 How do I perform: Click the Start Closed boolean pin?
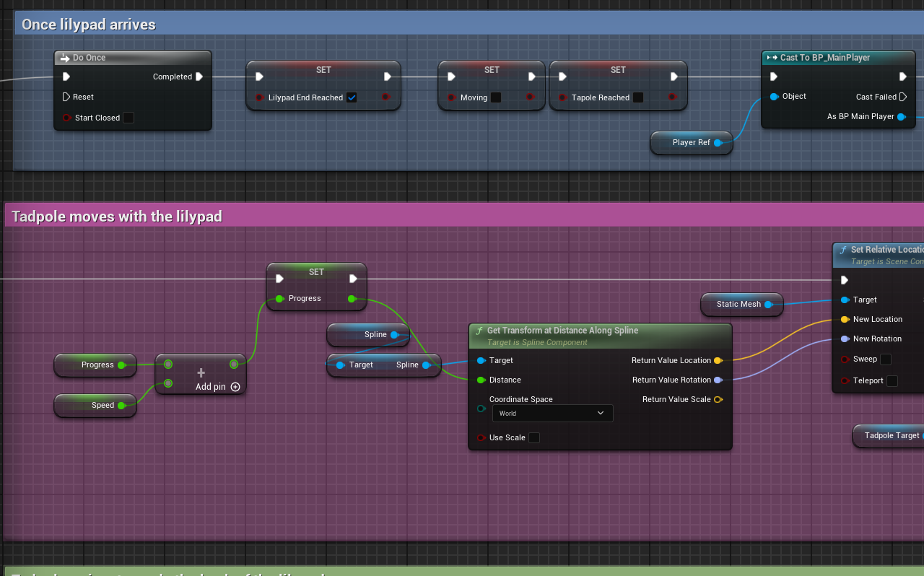pos(66,118)
